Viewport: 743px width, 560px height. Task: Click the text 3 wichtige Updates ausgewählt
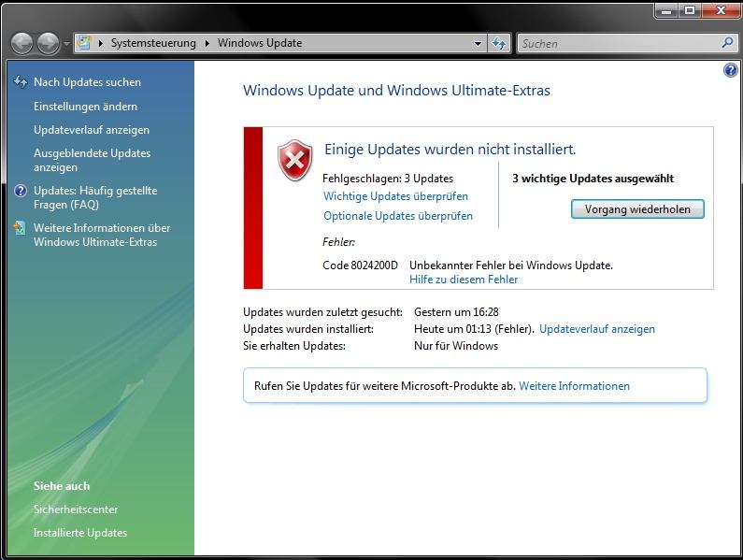593,179
